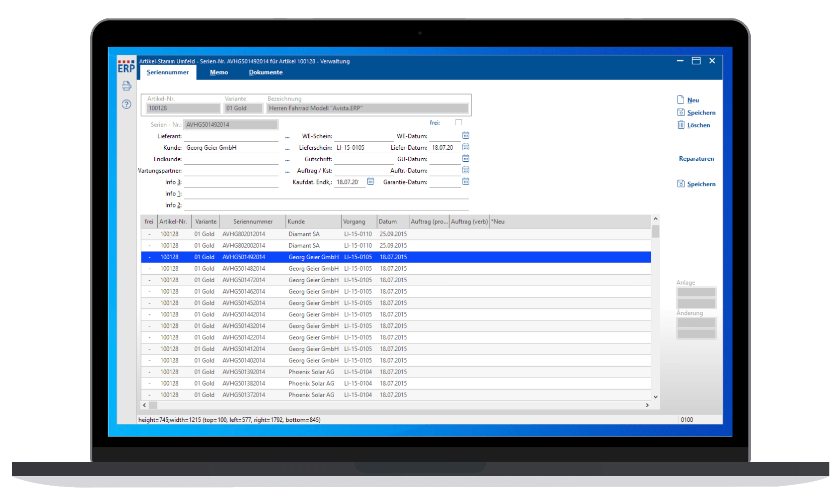
Task: Select row with serial AVHG802002014
Action: pos(396,245)
